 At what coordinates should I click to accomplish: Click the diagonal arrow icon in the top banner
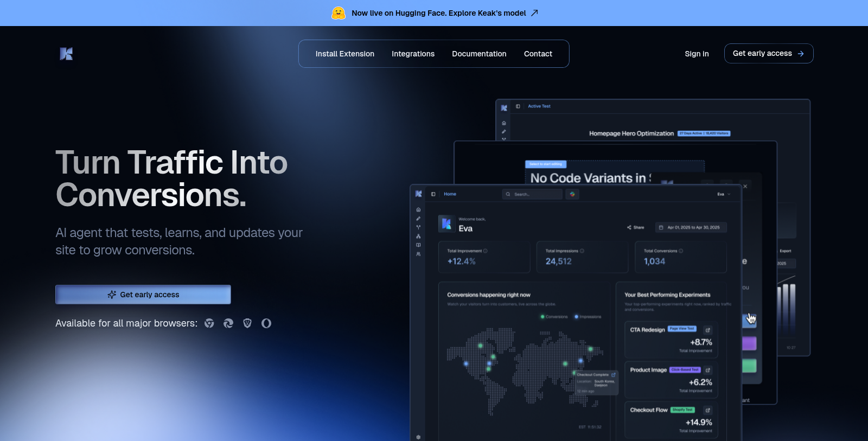pyautogui.click(x=534, y=13)
